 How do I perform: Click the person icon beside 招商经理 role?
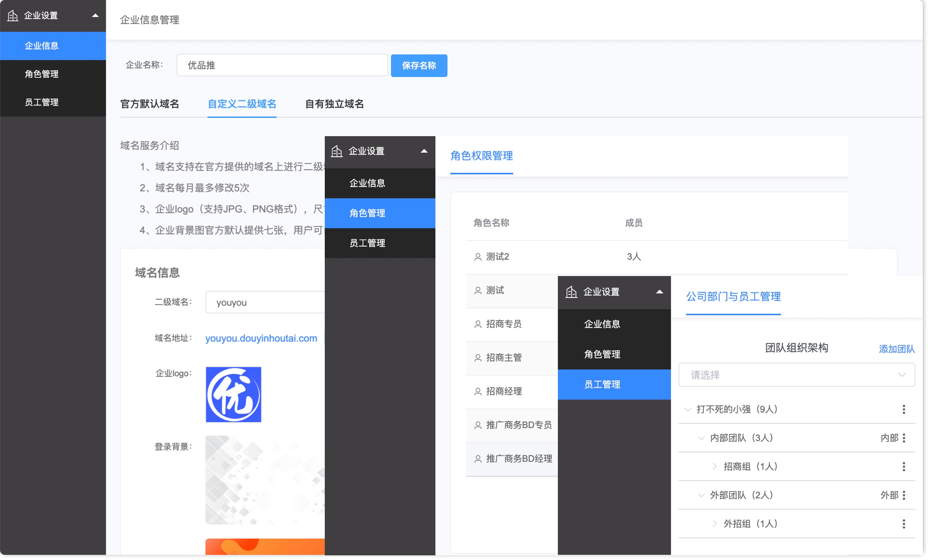click(478, 392)
